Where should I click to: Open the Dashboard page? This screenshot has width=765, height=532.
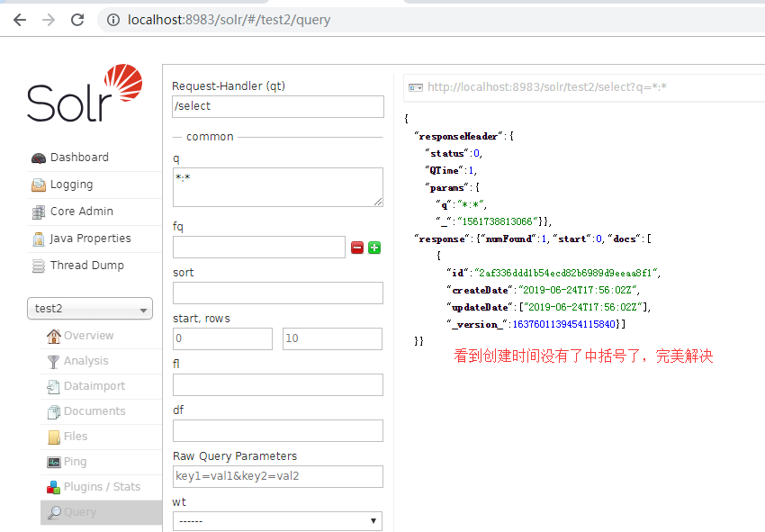pyautogui.click(x=79, y=158)
